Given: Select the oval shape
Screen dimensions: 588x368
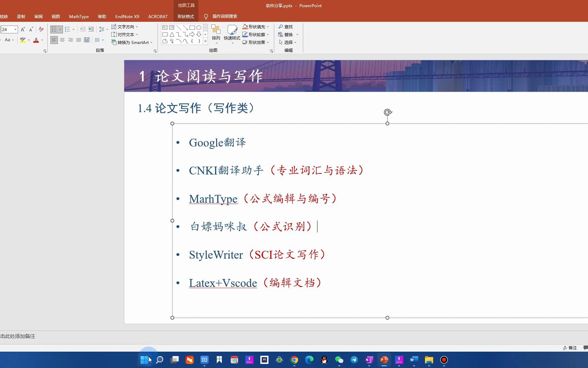Looking at the screenshot, I should point(199,27).
